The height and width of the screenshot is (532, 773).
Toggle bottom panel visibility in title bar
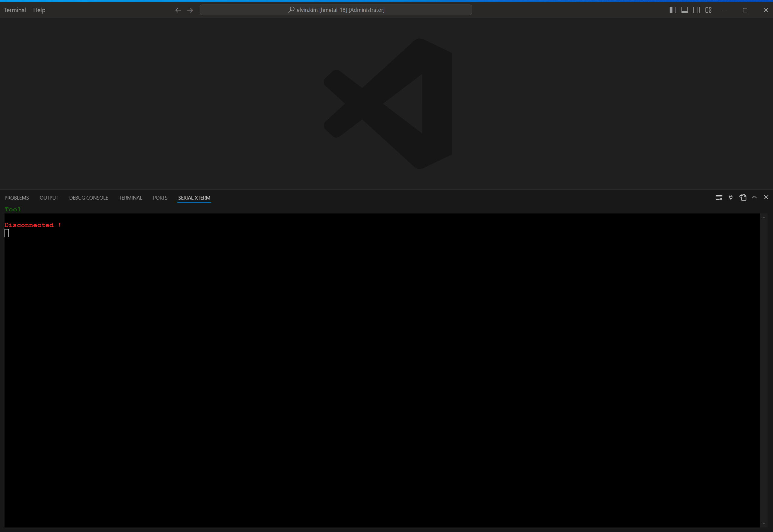coord(684,10)
